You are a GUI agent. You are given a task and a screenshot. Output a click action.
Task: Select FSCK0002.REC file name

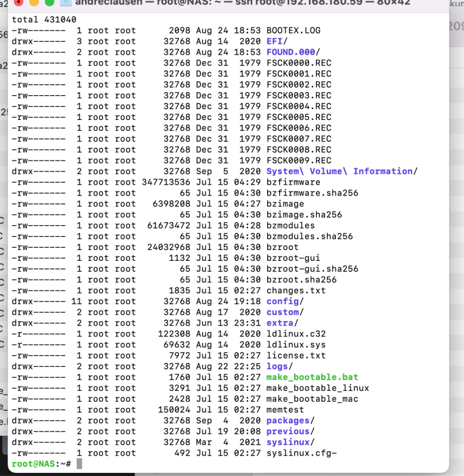(x=299, y=84)
